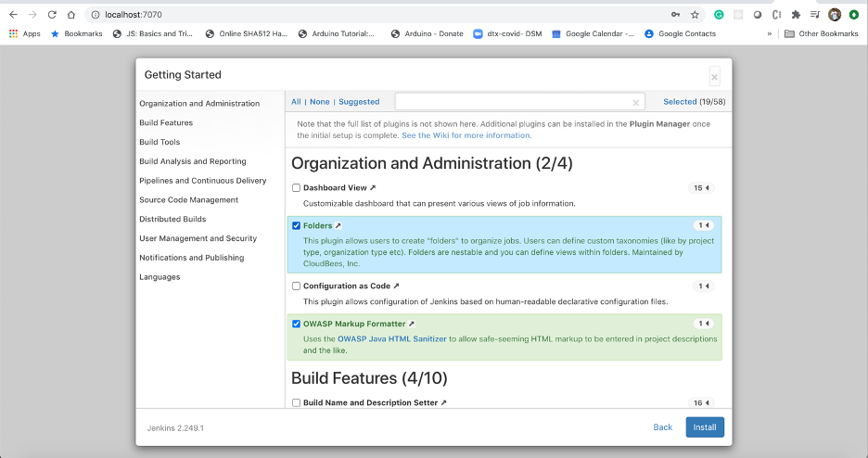Image resolution: width=868 pixels, height=458 pixels.
Task: Clear the plugin filter field
Action: (635, 102)
